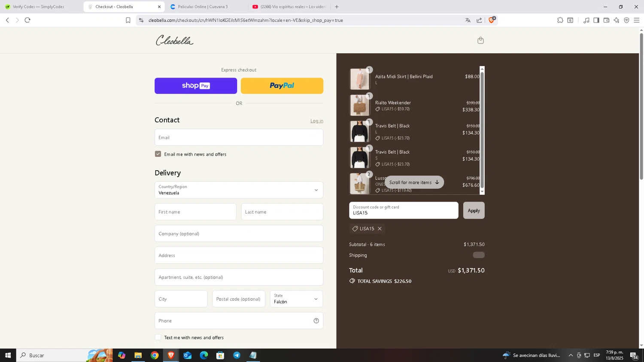644x362 pixels.
Task: Apply the discount code
Action: point(474,211)
